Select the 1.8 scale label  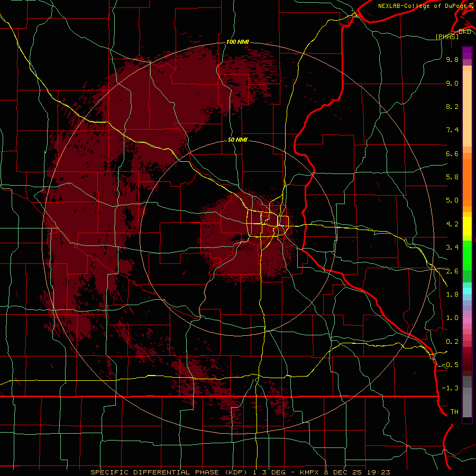click(452, 295)
